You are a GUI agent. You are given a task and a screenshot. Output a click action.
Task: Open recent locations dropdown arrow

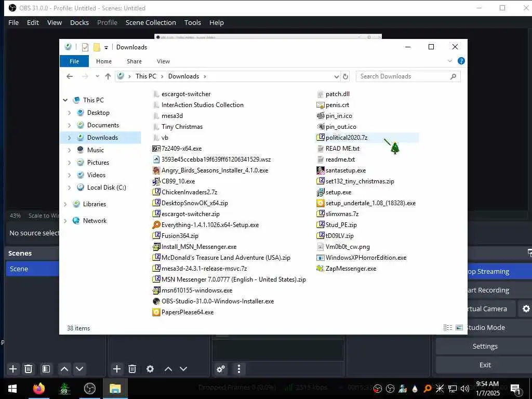click(97, 76)
